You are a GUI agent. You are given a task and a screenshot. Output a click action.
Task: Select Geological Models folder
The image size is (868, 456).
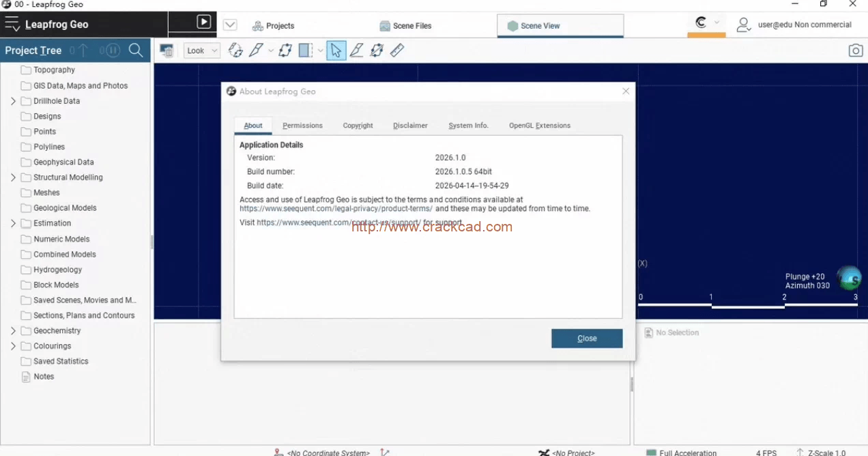point(65,208)
